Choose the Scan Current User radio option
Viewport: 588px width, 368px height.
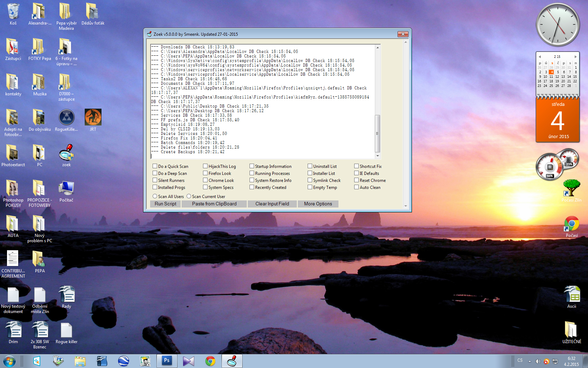(189, 196)
